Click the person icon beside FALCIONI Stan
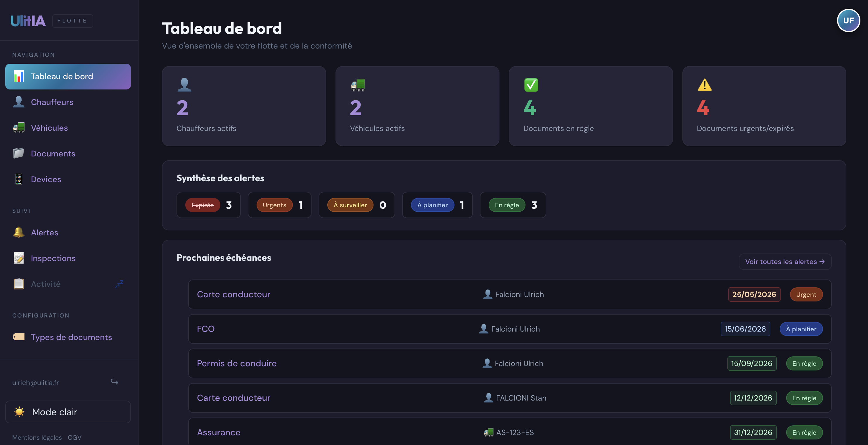The width and height of the screenshot is (868, 445). point(488,398)
